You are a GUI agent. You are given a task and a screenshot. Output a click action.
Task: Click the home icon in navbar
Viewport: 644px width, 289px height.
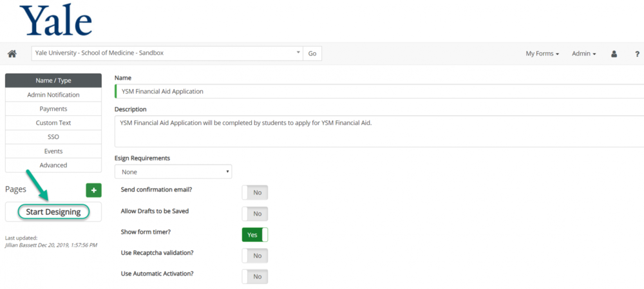[x=12, y=53]
